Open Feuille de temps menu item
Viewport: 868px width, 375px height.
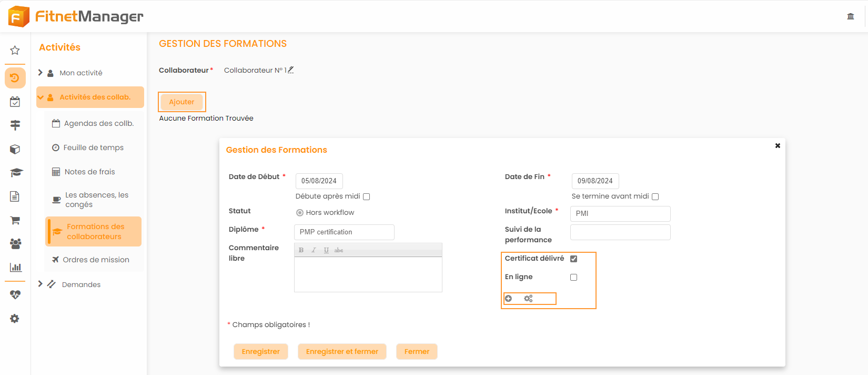(93, 147)
